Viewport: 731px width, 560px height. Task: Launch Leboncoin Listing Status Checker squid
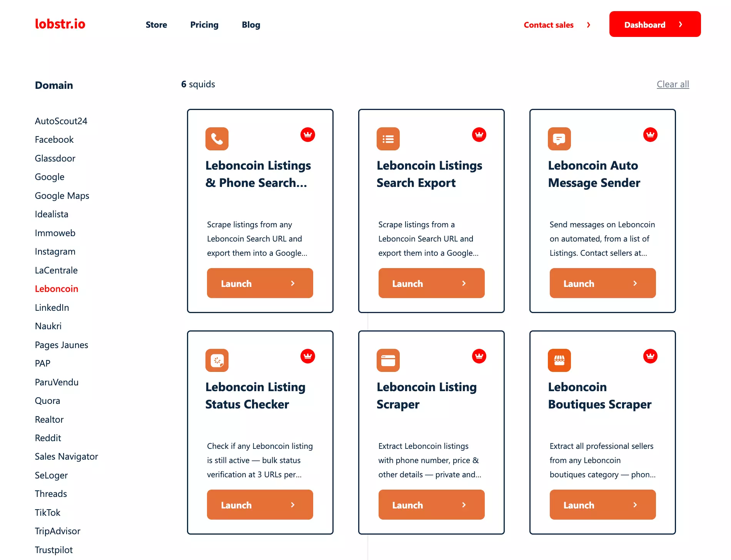point(260,505)
